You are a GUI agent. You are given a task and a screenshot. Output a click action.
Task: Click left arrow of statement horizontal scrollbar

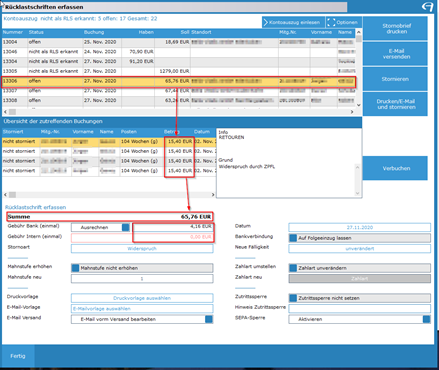[x=5, y=112]
